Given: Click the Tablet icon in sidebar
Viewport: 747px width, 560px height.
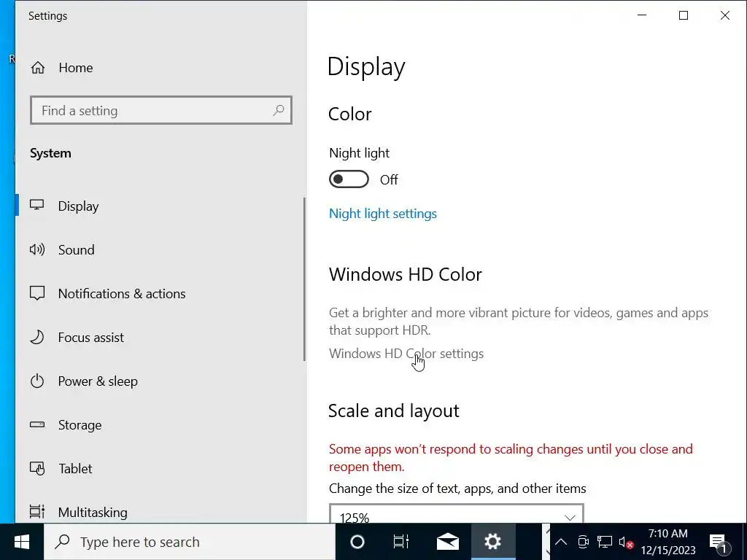Looking at the screenshot, I should 36,469.
